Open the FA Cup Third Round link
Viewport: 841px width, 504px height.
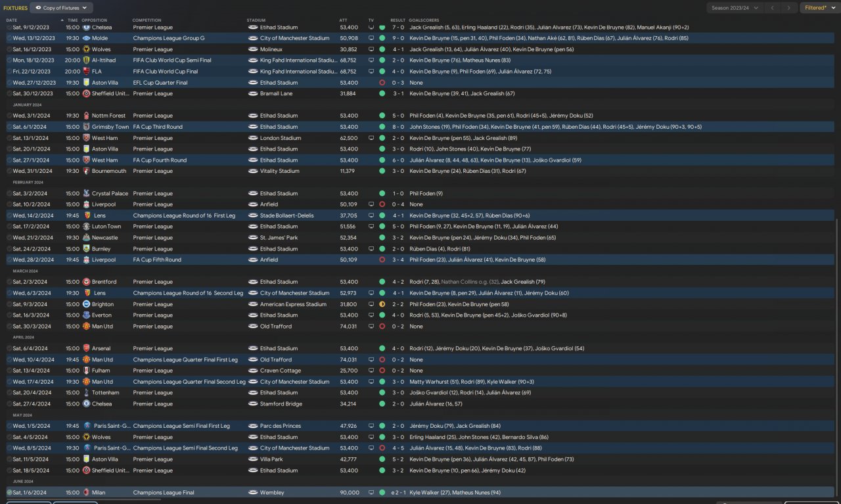pyautogui.click(x=158, y=127)
